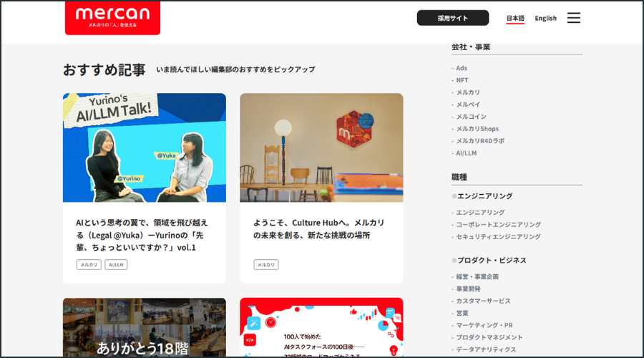The image size is (644, 358).
Task: Click the おすすめ記事 section heading
Action: 104,69
